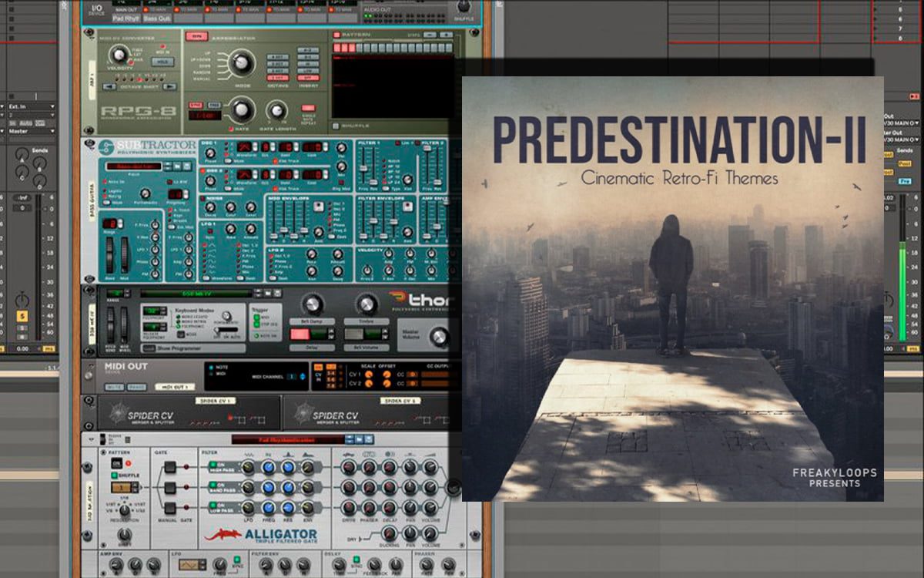Click the Subtractor mod wheel
Image resolution: width=924 pixels, height=578 pixels.
tap(123, 255)
